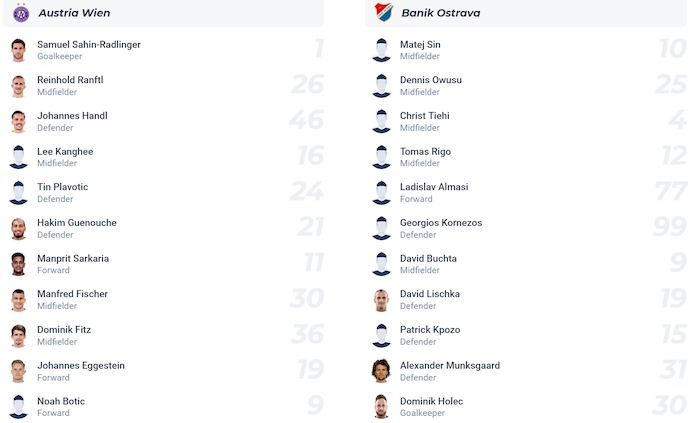Click Georgios Kornezos's name
The height and width of the screenshot is (423, 690).
coord(441,223)
